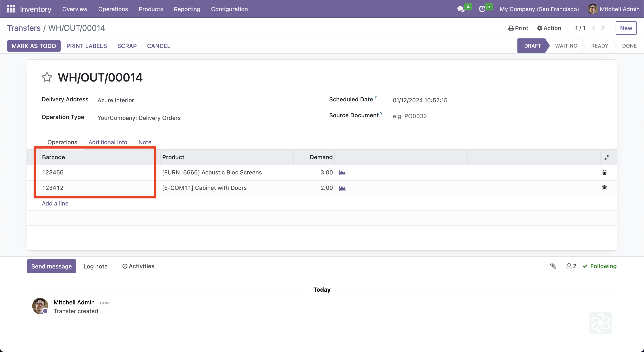Screen dimensions: 644x352
Task: Open Mitchell Admin user menu
Action: (x=614, y=9)
